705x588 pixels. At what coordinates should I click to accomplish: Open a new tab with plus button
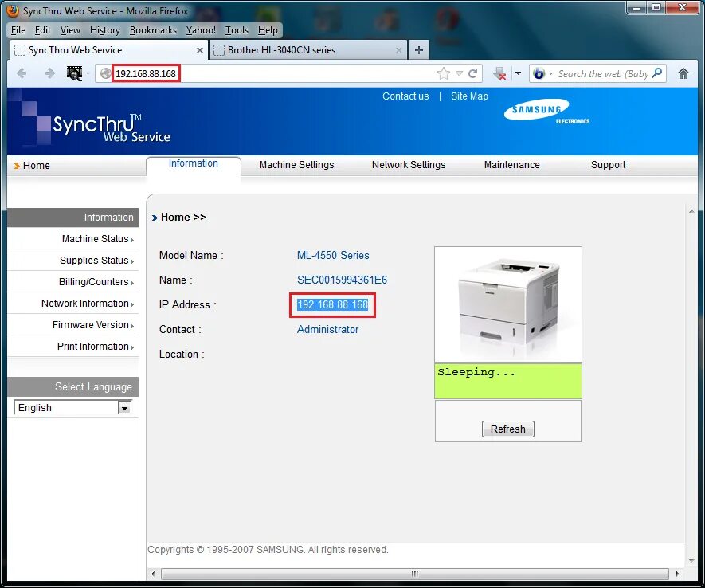[418, 50]
